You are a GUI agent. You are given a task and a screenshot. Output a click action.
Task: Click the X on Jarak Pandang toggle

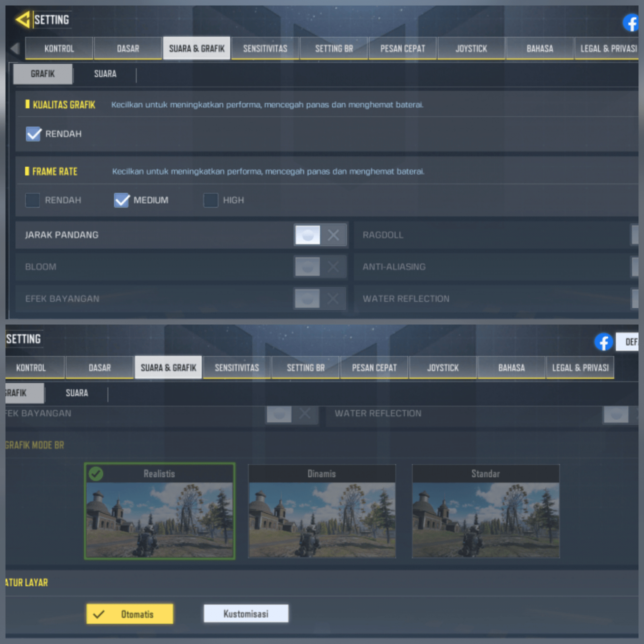click(x=333, y=235)
